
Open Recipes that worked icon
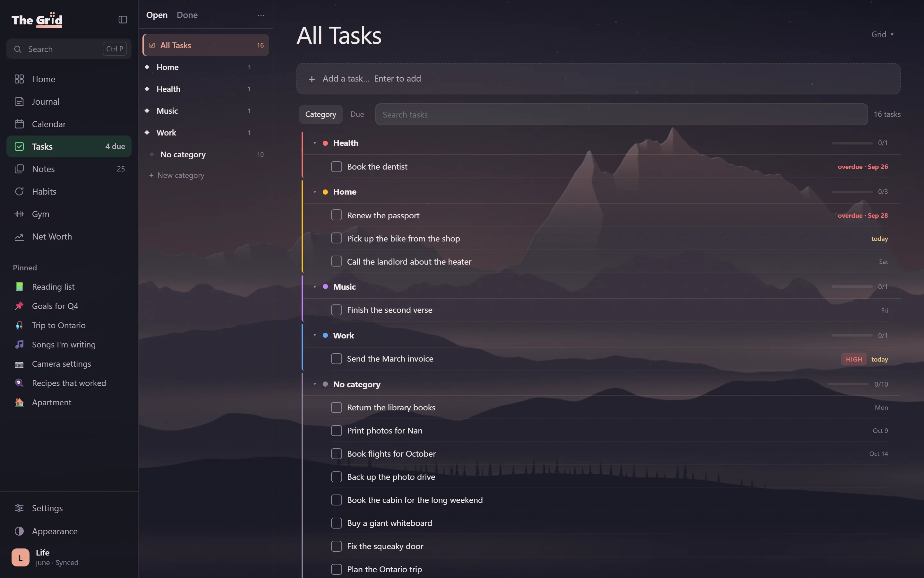[x=19, y=383]
